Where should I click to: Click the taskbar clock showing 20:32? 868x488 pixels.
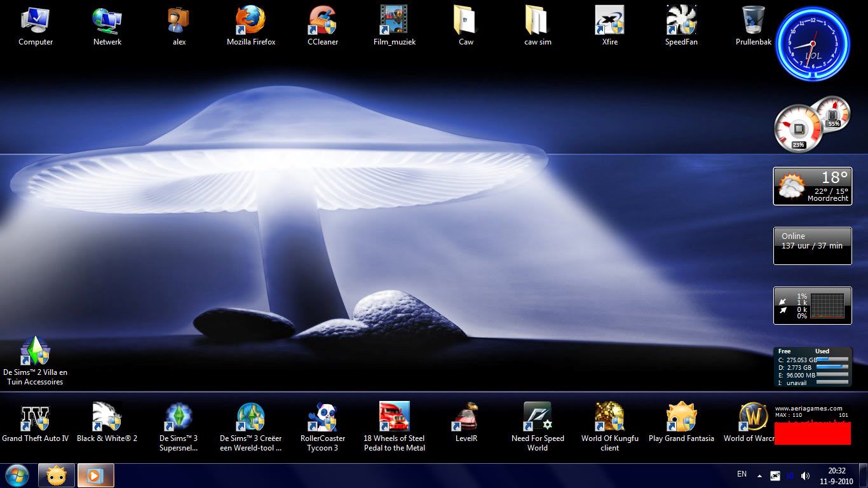837,476
